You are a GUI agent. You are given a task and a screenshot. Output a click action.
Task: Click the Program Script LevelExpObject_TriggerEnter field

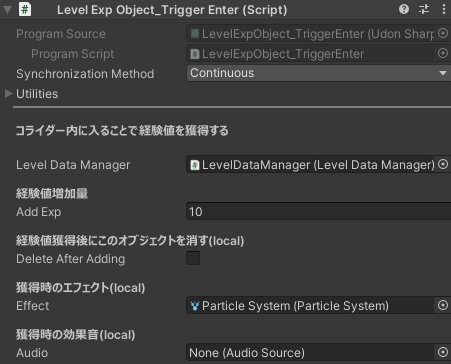point(311,54)
